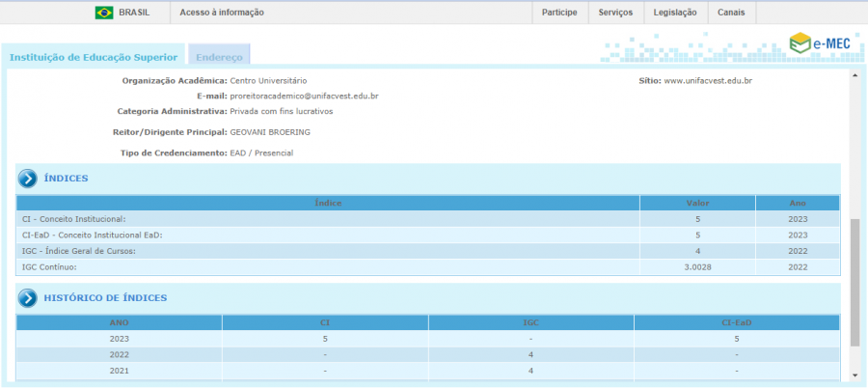Click the scrollbar up arrow
This screenshot has height=388, width=868.
pyautogui.click(x=854, y=75)
